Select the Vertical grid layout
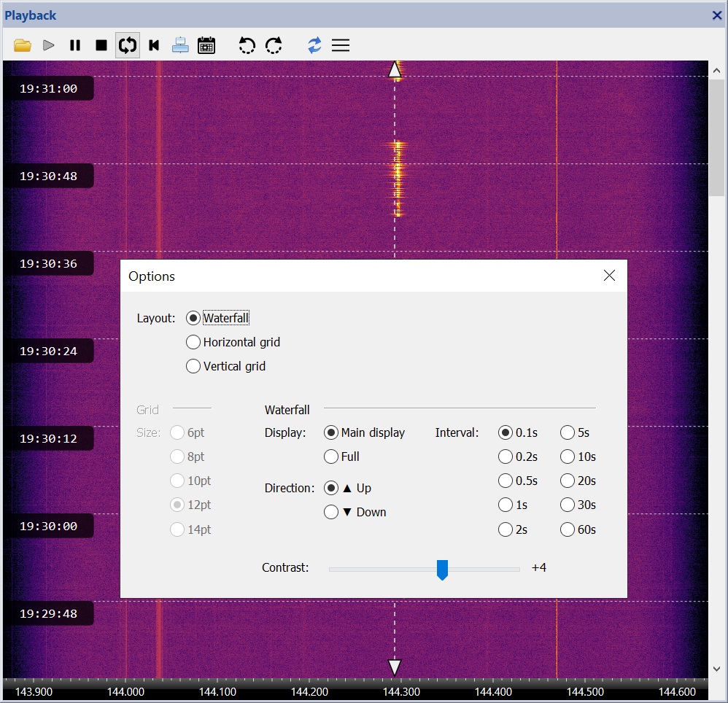The height and width of the screenshot is (703, 728). point(193,366)
